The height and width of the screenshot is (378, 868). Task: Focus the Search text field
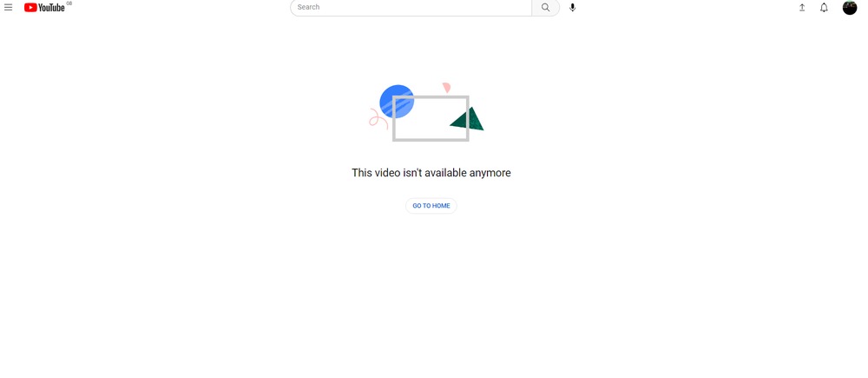pyautogui.click(x=411, y=7)
